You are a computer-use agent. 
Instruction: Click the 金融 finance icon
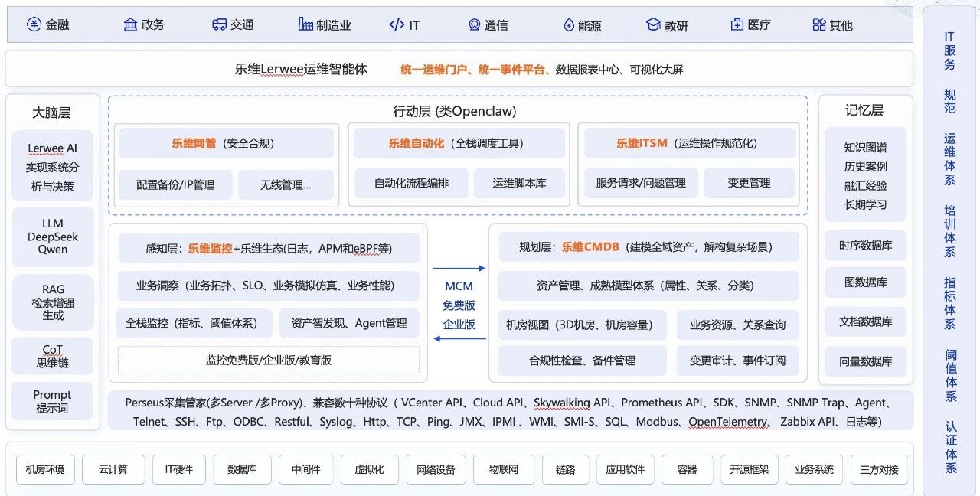[34, 24]
